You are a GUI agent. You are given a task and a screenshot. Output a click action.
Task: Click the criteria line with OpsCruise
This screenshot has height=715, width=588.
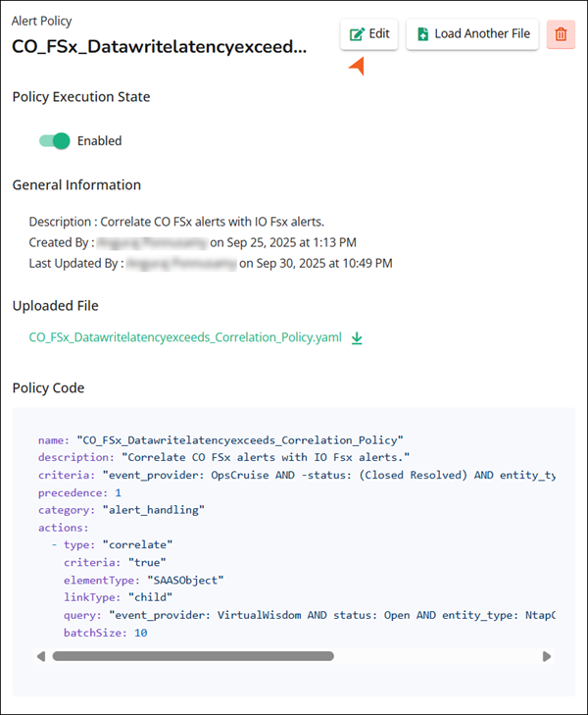pyautogui.click(x=297, y=475)
